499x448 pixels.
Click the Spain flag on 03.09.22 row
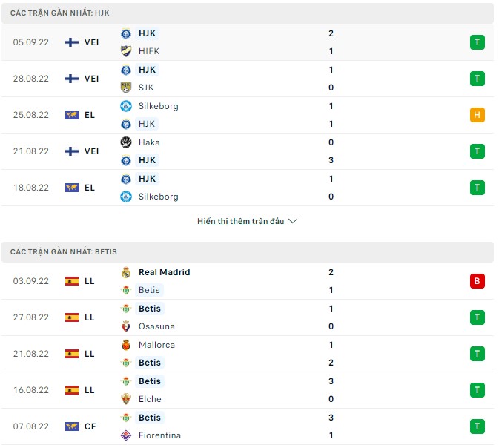pos(72,281)
